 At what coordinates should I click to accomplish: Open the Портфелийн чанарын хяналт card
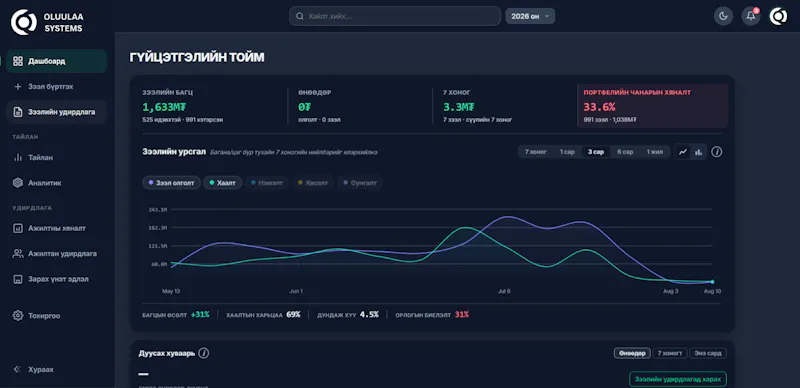click(653, 106)
